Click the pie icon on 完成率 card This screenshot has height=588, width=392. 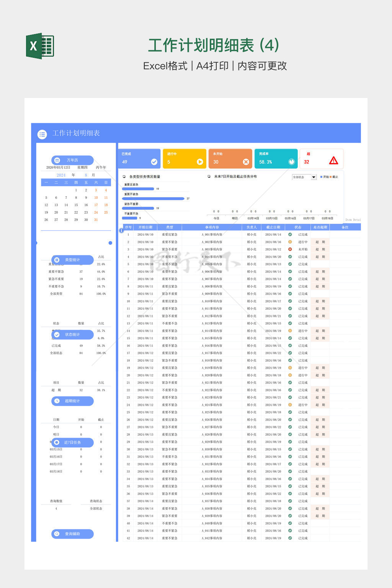(291, 162)
